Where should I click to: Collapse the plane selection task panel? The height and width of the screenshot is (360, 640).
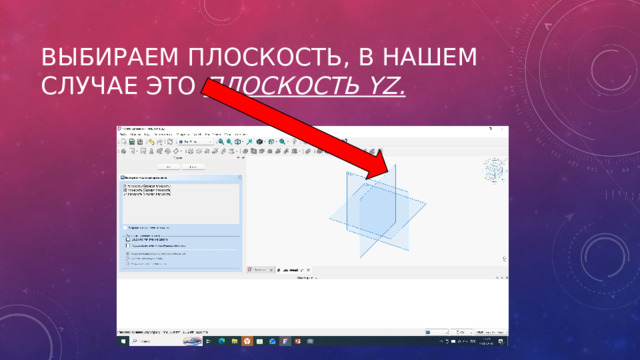pyautogui.click(x=240, y=178)
